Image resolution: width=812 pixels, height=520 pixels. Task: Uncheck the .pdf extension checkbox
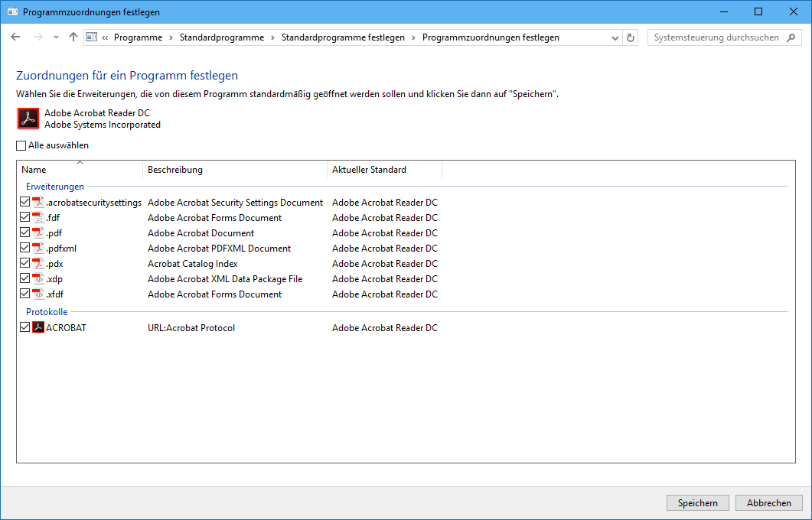[24, 232]
